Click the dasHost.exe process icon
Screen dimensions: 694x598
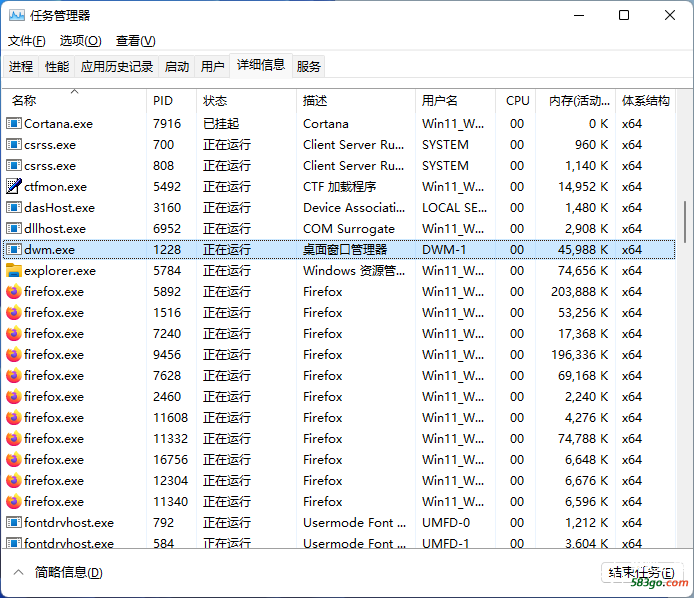(x=14, y=208)
